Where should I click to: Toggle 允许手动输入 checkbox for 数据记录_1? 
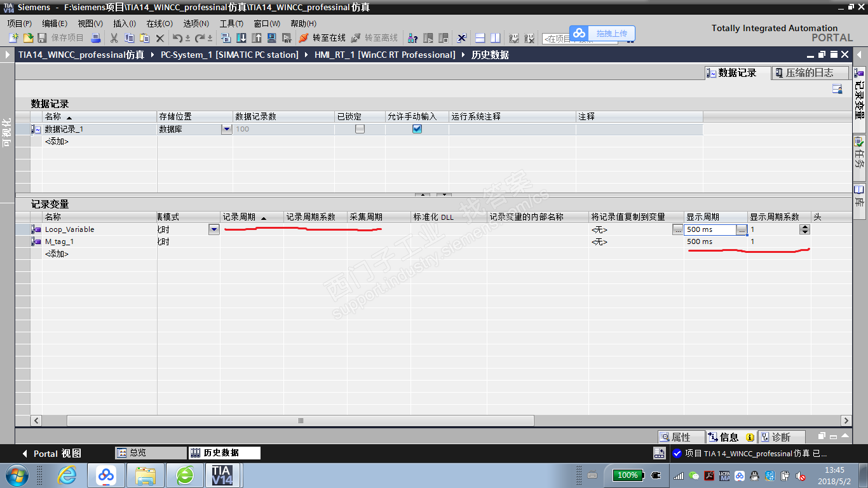(x=417, y=129)
